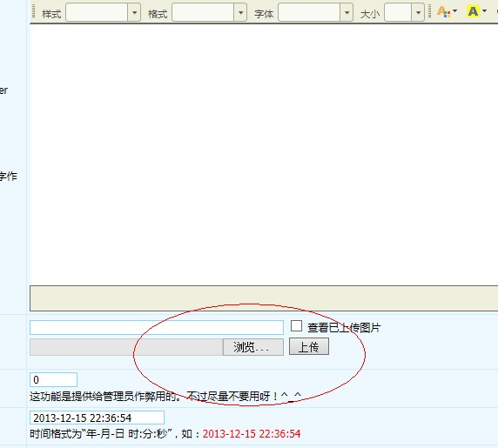Viewport: 498px width, 448px height.
Task: Click the input field containing 0
Action: 53,380
